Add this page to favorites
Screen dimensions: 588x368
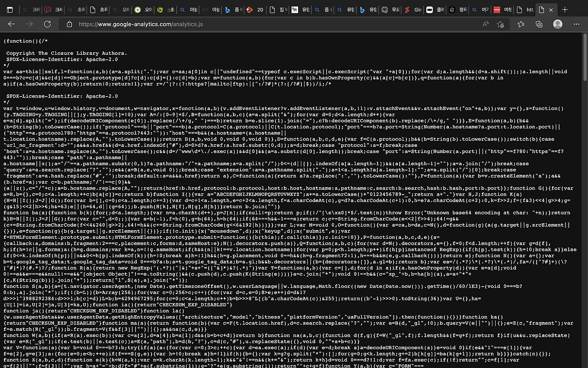(500, 24)
